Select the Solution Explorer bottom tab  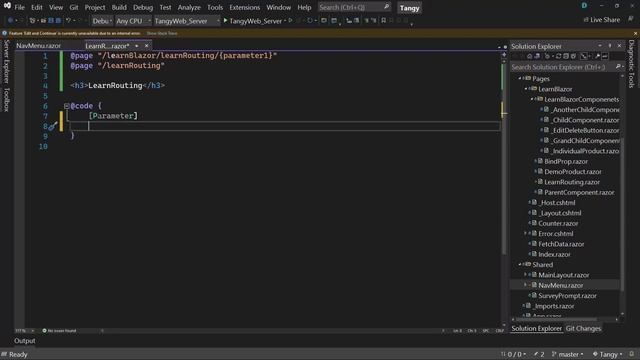click(536, 328)
